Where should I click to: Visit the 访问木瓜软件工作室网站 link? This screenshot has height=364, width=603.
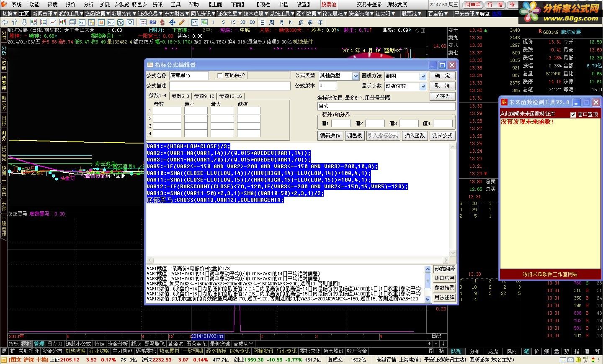click(x=549, y=274)
